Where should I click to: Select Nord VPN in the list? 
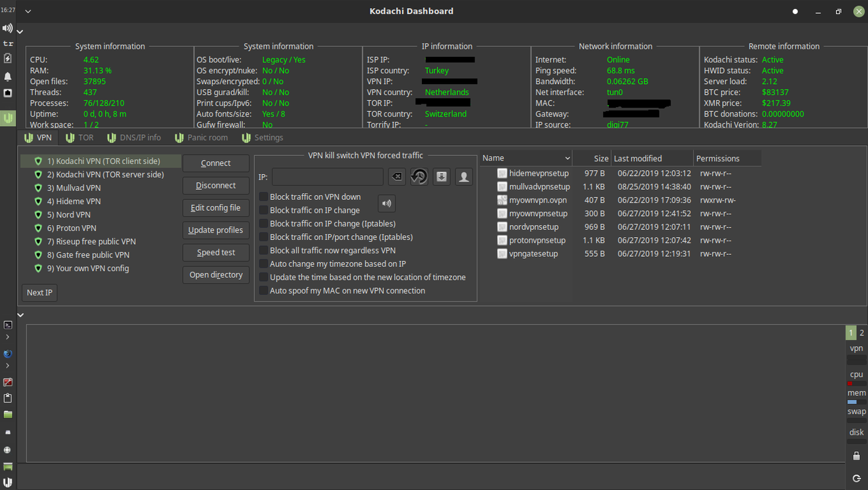tap(100, 215)
